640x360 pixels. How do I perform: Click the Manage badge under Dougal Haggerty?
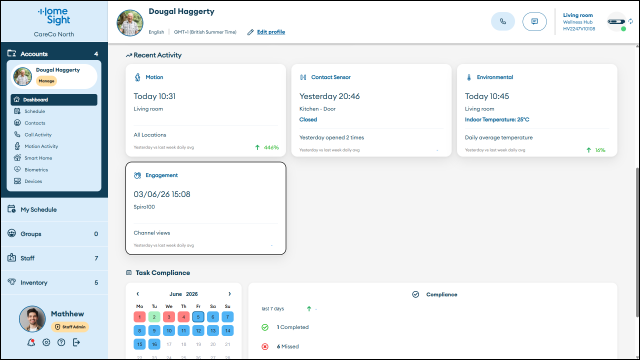point(47,81)
